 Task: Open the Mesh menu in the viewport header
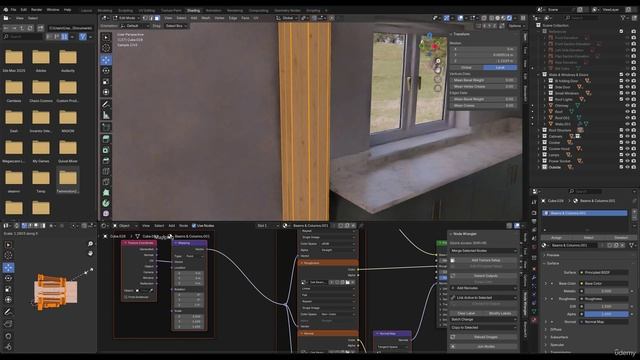click(x=206, y=18)
